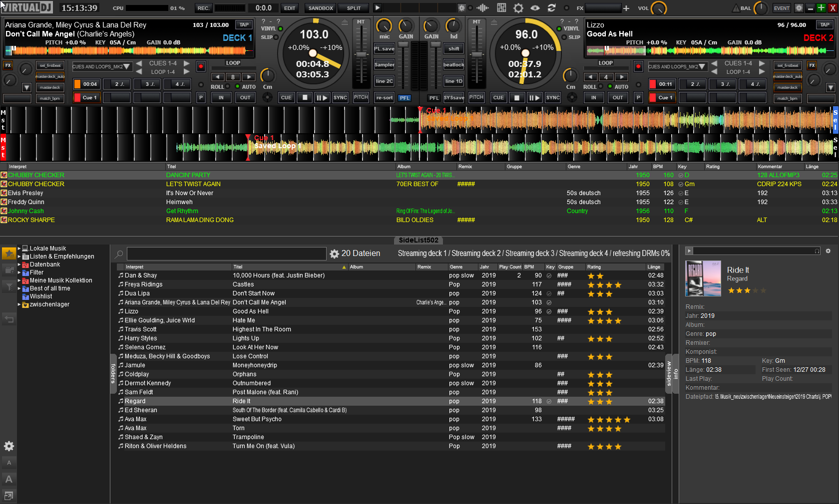The width and height of the screenshot is (839, 504).
Task: Open the SideList502 tab
Action: point(419,240)
